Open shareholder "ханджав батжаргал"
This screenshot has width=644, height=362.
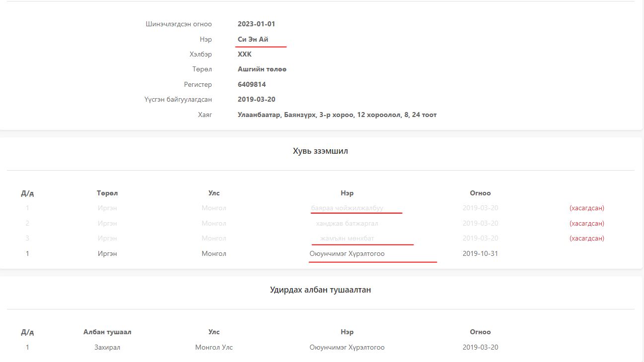347,223
